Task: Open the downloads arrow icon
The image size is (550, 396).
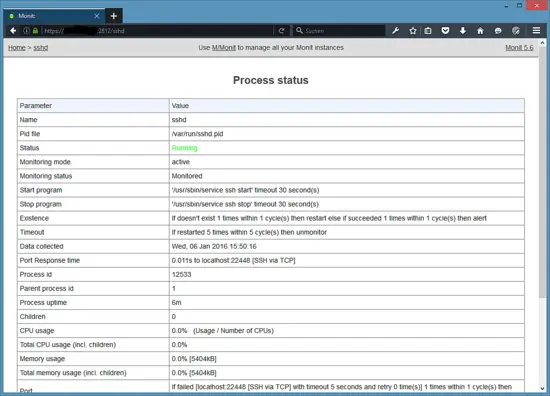Action: click(463, 31)
